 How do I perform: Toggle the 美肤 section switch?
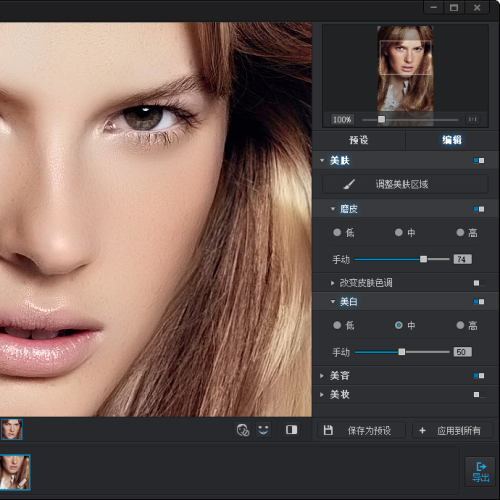click(479, 161)
